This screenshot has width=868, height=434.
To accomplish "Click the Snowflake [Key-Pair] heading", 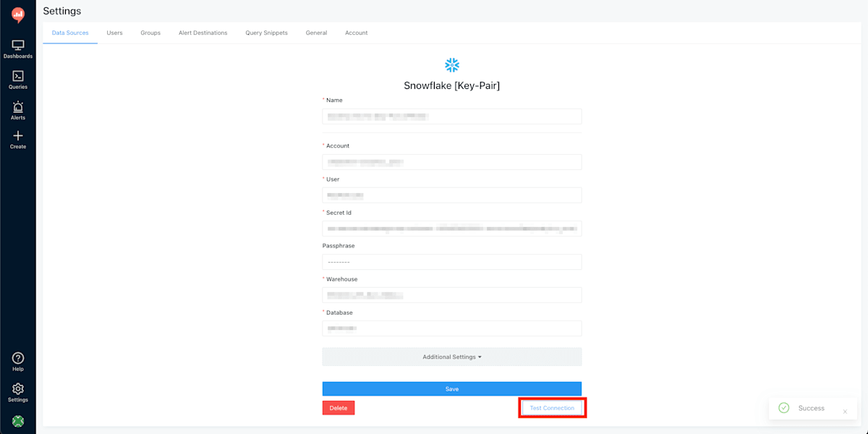I will tap(452, 85).
